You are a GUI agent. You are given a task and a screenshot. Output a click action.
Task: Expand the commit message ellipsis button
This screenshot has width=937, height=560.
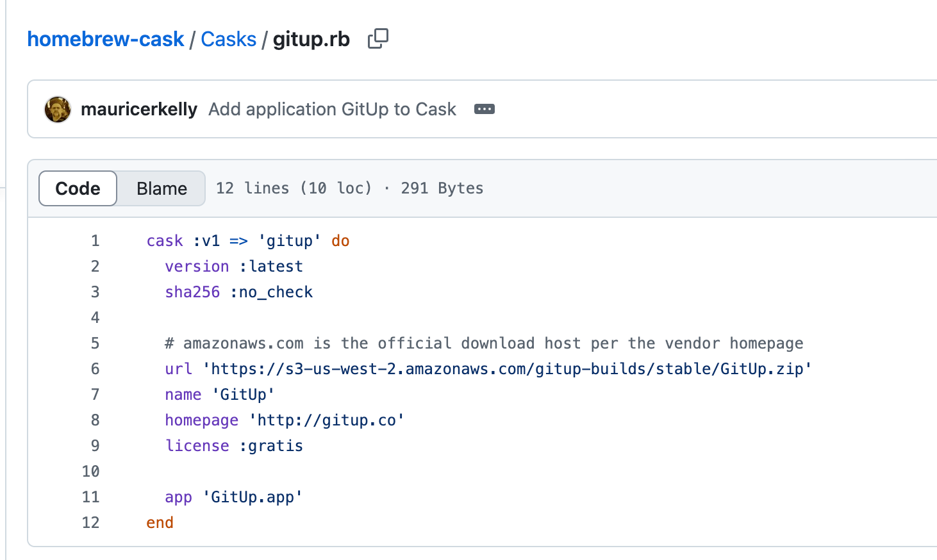coord(484,109)
